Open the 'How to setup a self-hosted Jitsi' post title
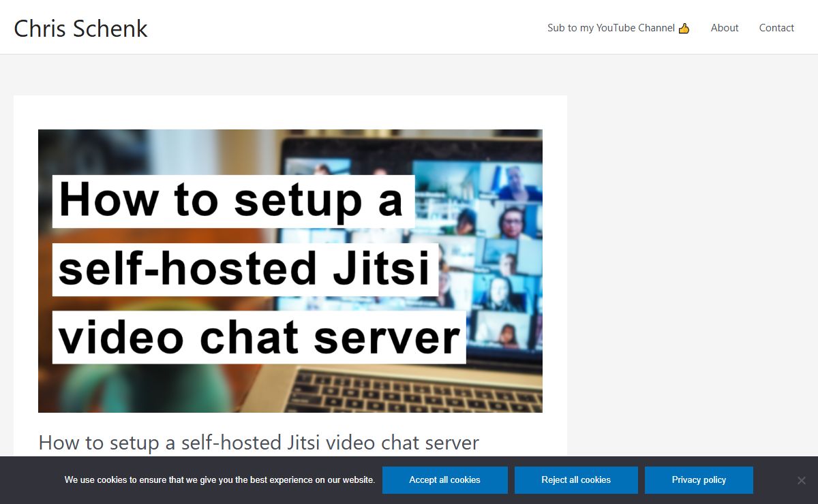818x504 pixels. click(x=259, y=443)
